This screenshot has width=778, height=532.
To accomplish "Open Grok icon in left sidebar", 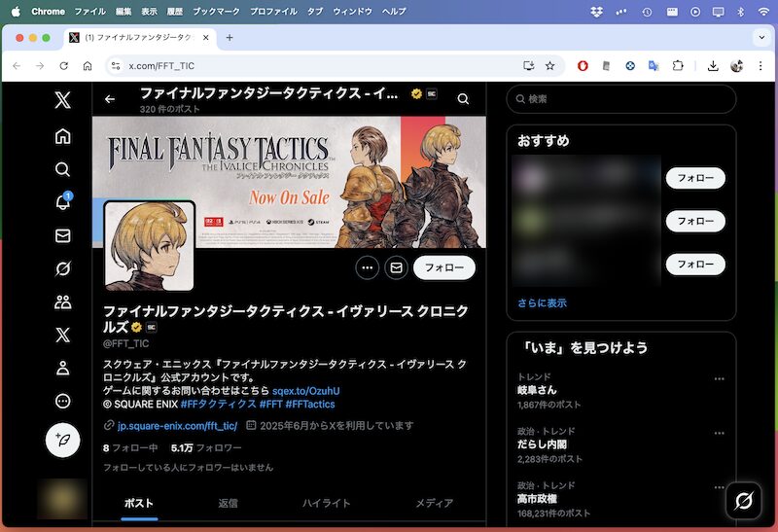I will pyautogui.click(x=62, y=268).
